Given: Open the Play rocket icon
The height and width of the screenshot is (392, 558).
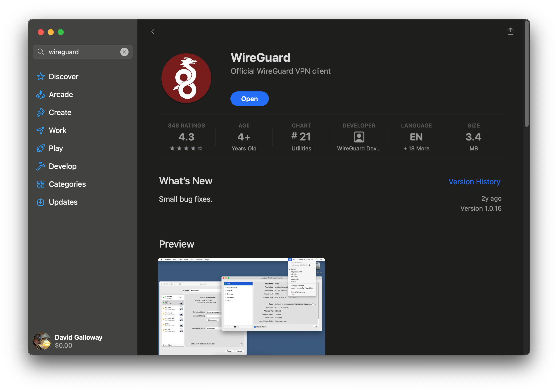Looking at the screenshot, I should pos(41,148).
